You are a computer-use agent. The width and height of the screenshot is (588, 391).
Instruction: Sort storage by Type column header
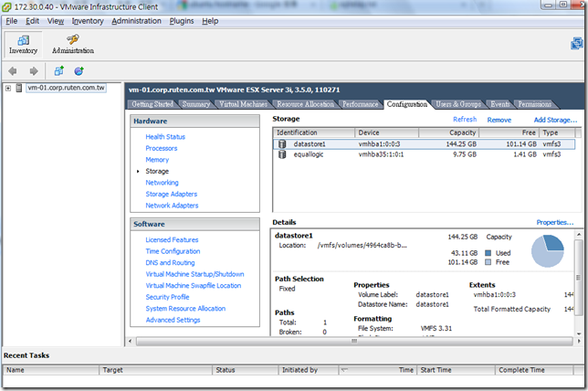coord(557,132)
